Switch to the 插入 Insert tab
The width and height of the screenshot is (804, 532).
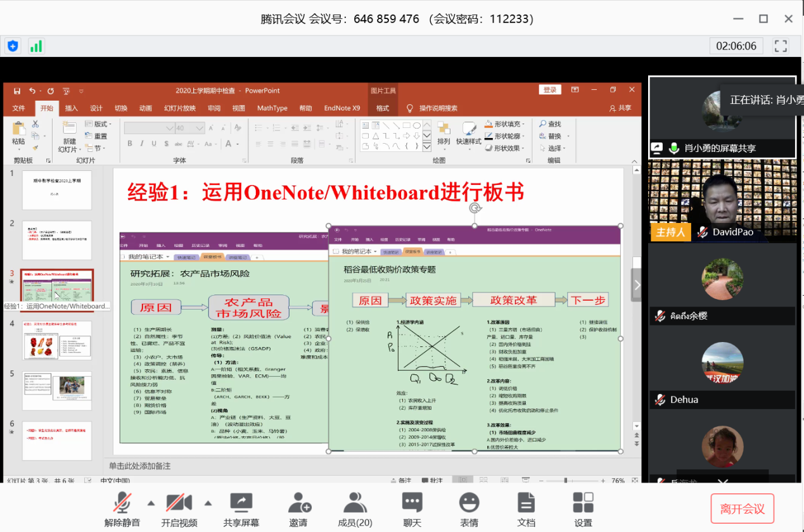coord(72,108)
